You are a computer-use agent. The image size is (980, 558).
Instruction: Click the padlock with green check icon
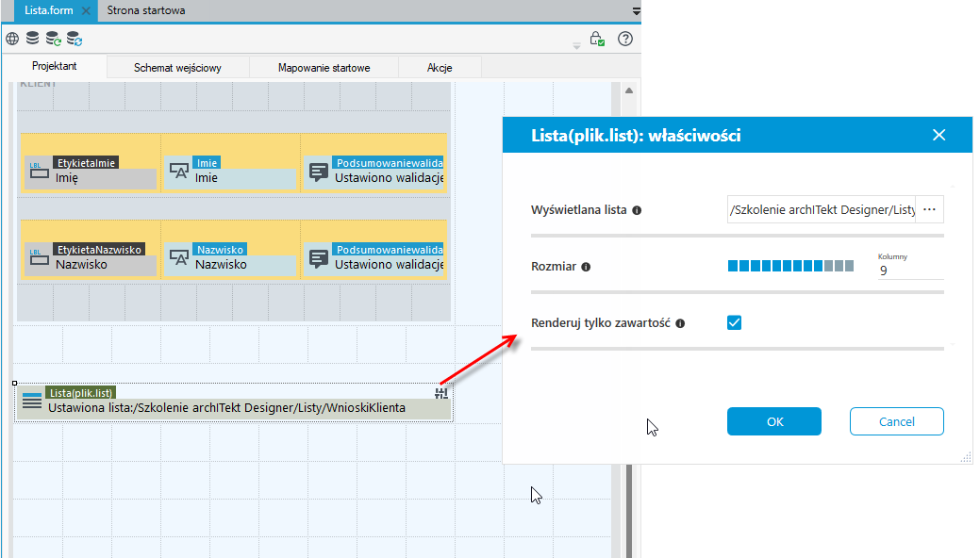(597, 39)
